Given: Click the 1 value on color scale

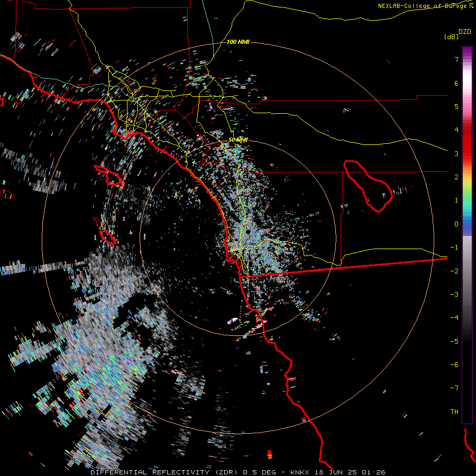Looking at the screenshot, I should [x=456, y=200].
